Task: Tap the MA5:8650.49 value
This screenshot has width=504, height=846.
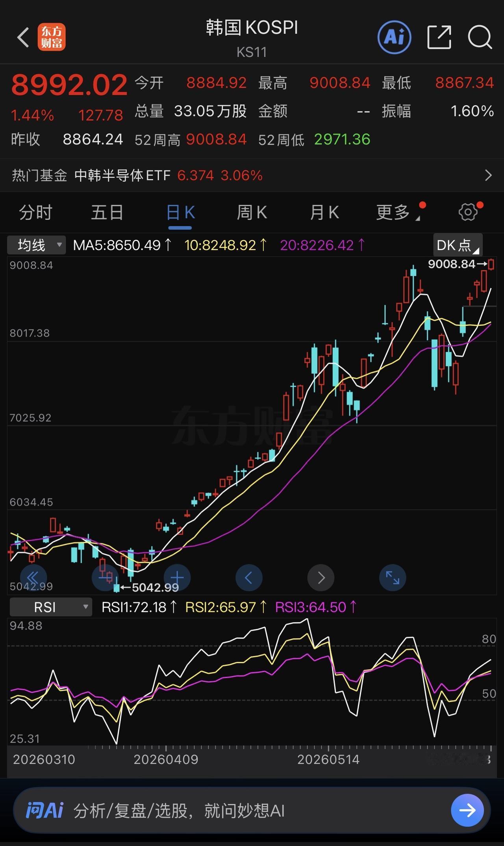Action: (x=122, y=245)
